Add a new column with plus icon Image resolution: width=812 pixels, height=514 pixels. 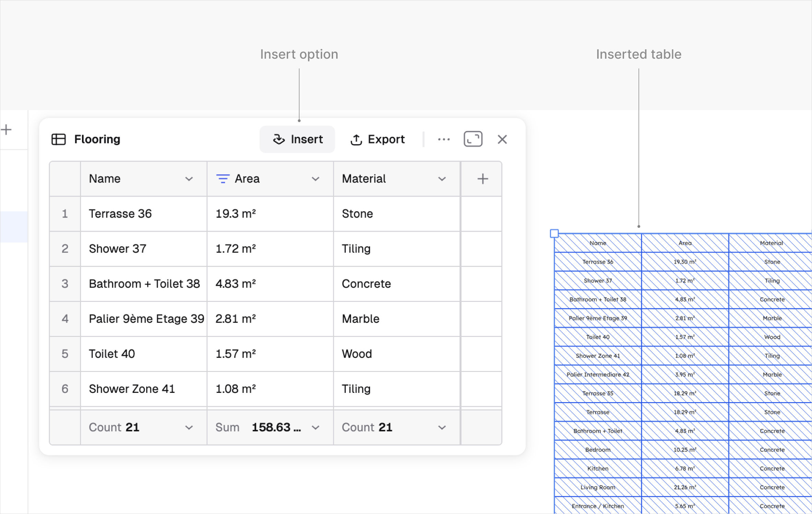(x=482, y=179)
